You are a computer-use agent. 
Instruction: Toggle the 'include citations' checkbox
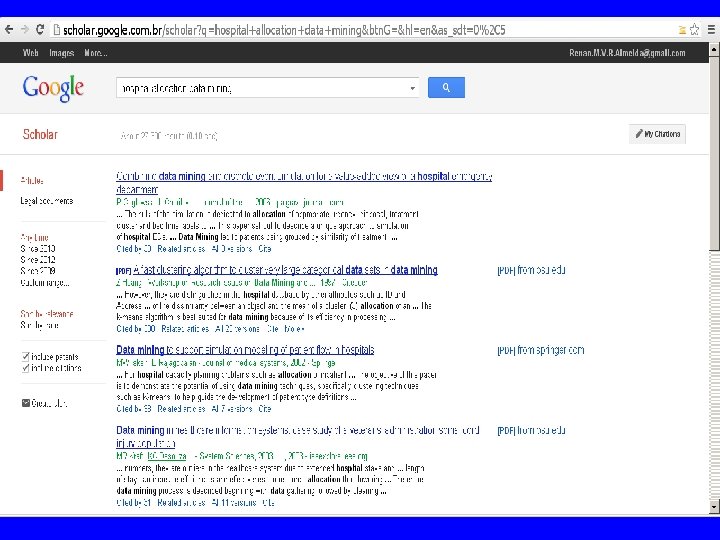pos(26,368)
